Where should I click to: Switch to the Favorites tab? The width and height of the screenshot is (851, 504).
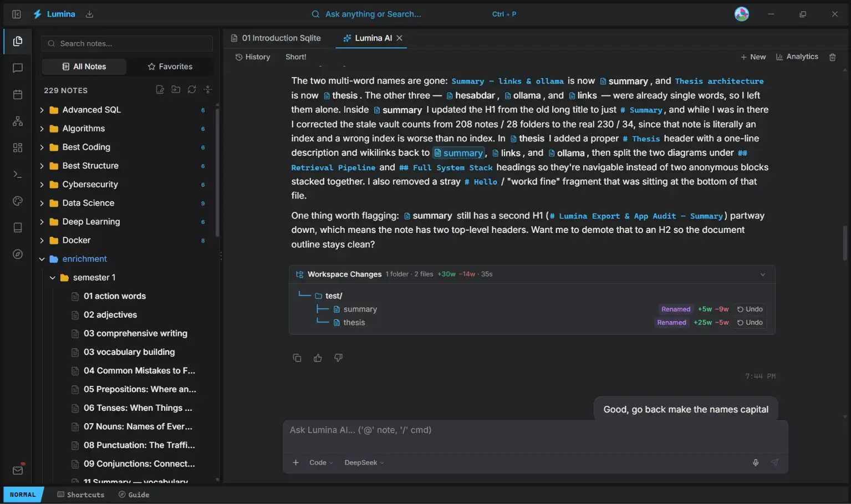coord(170,67)
